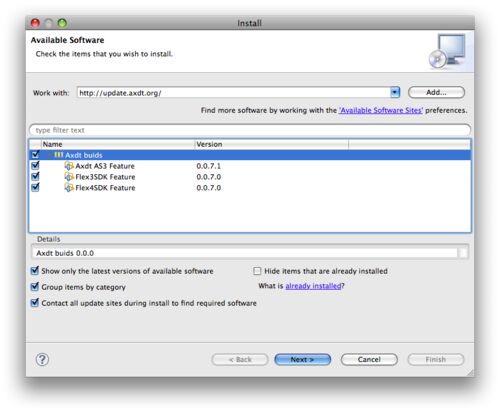This screenshot has width=500, height=412.
Task: Open help with the question mark icon
Action: (x=42, y=359)
